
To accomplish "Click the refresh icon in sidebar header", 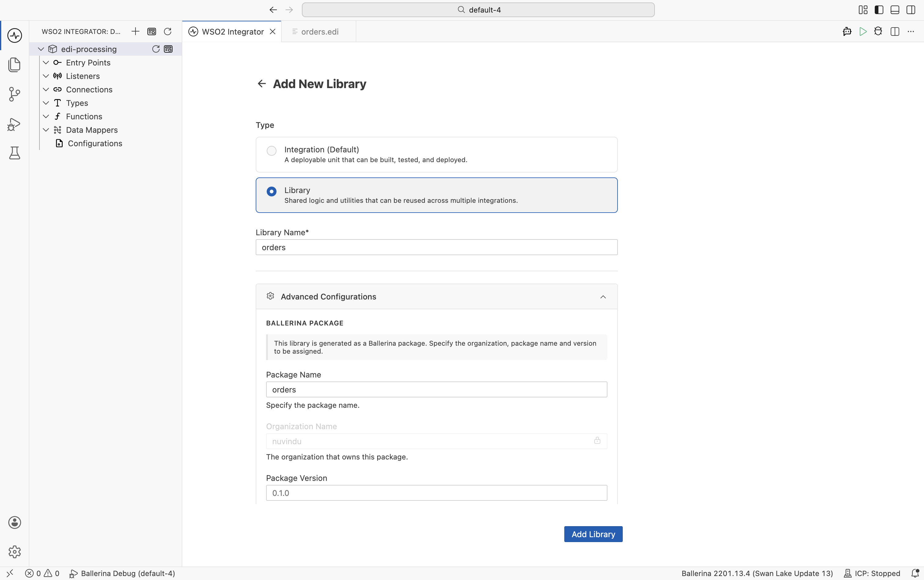I will tap(168, 32).
